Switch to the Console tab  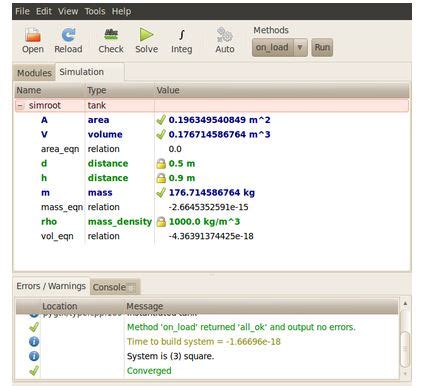click(115, 287)
